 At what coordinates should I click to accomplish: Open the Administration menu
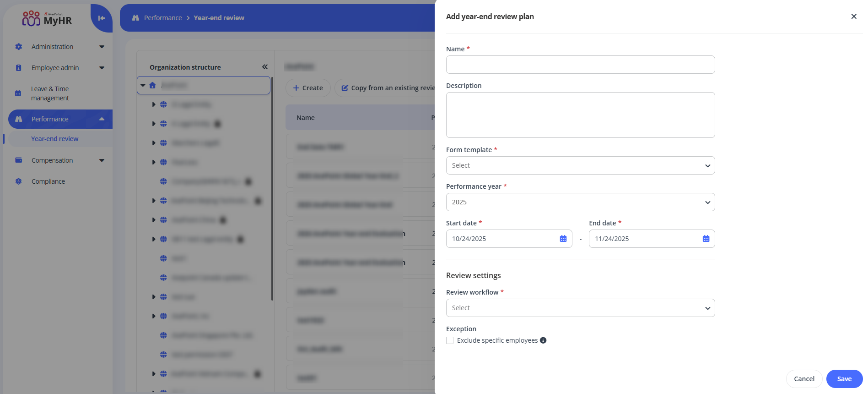tap(60, 47)
